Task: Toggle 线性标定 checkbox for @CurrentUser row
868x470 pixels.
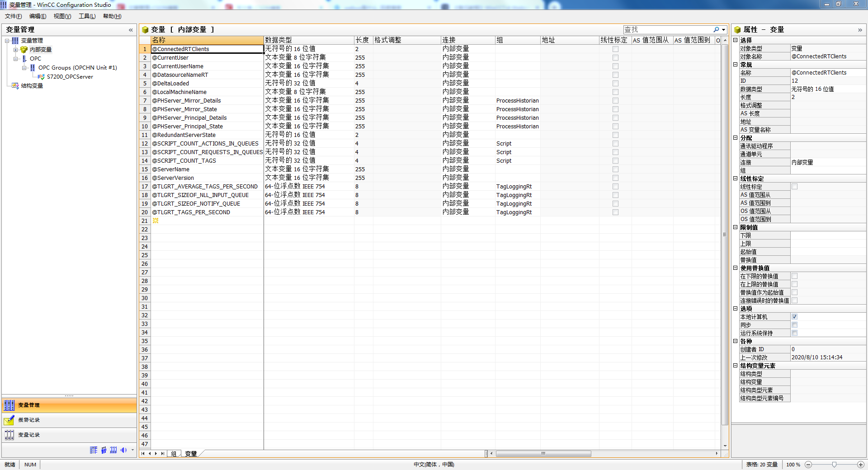Action: coord(615,57)
